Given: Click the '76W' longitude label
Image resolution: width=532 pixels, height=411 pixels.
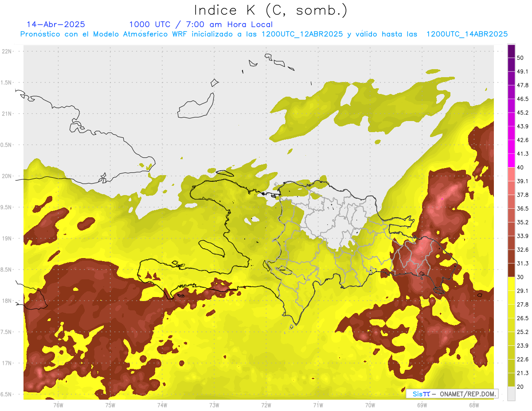Looking at the screenshot, I should click(58, 405).
